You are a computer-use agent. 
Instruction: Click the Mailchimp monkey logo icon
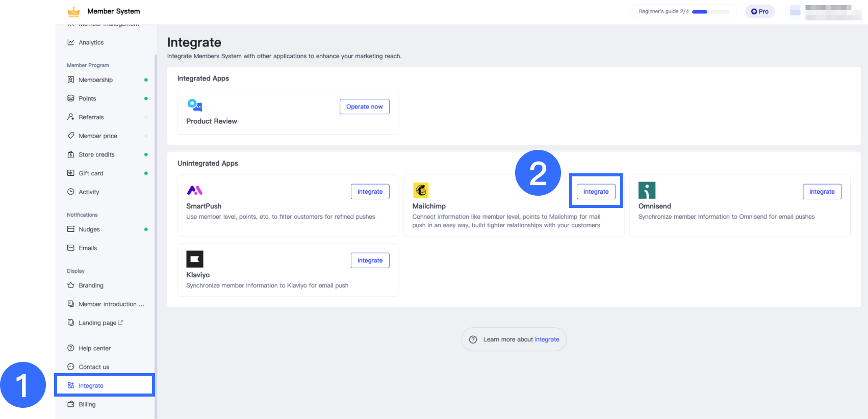tap(421, 190)
